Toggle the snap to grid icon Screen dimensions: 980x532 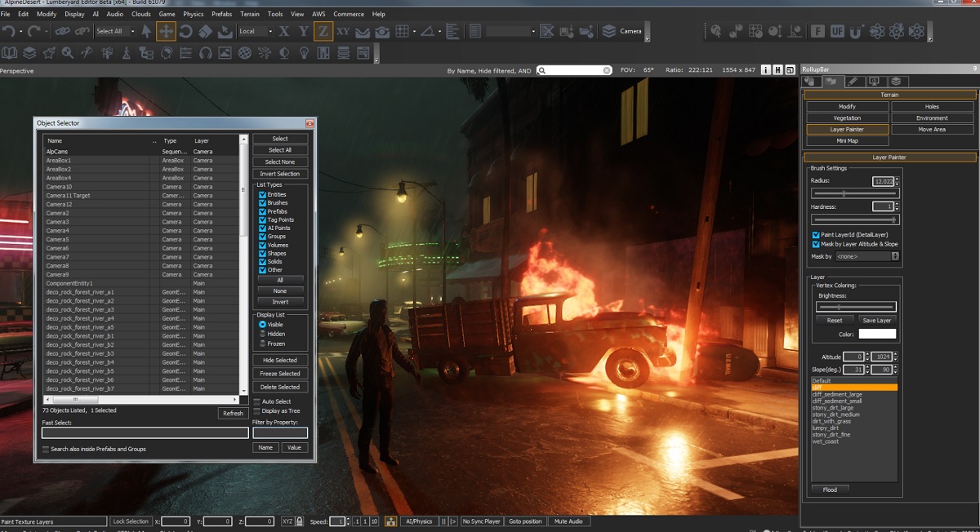coord(402,31)
